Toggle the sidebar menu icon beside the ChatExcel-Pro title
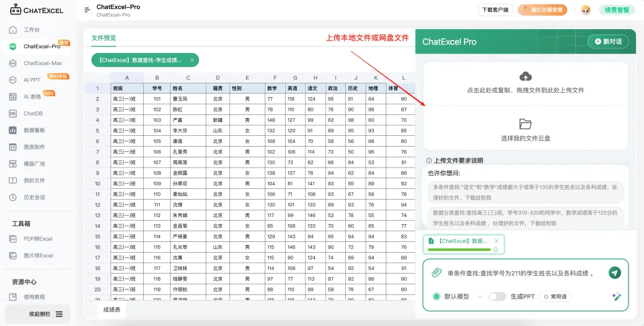Image resolution: width=644 pixels, height=326 pixels. tap(87, 10)
